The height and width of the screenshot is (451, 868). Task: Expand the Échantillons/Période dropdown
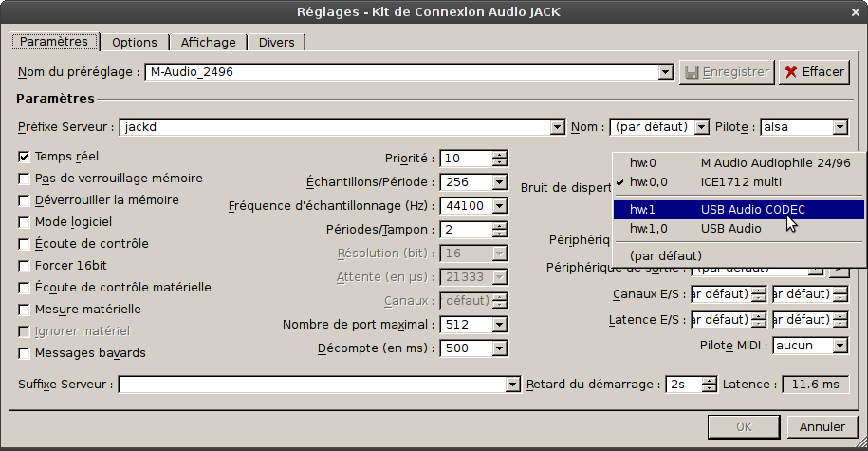click(499, 182)
